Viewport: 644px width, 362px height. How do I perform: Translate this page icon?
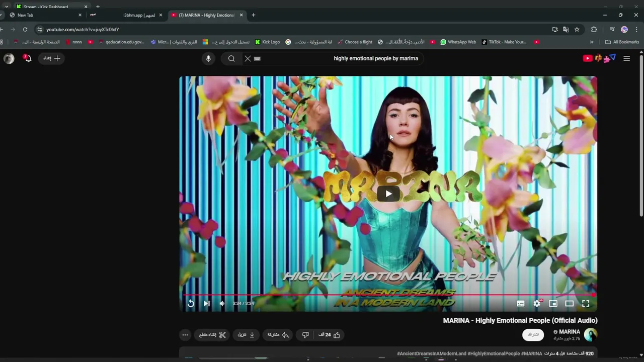(566, 29)
